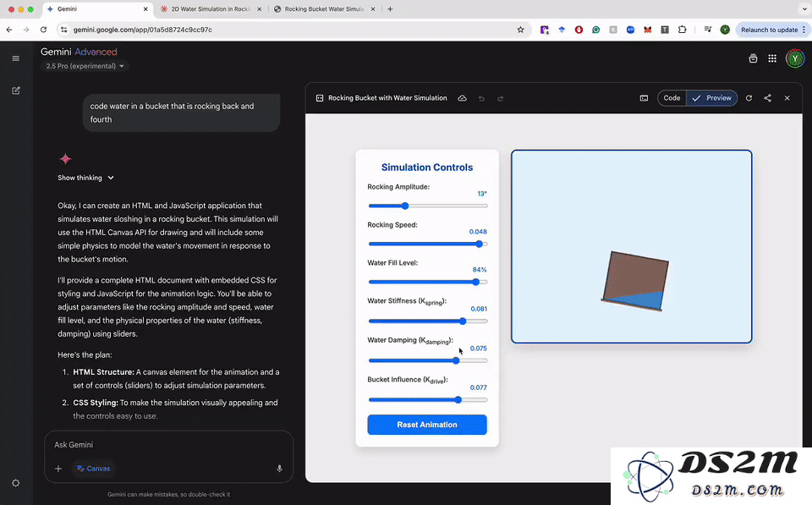Open the browser profile avatar in toolbar
Image resolution: width=812 pixels, height=505 pixels.
(x=725, y=30)
